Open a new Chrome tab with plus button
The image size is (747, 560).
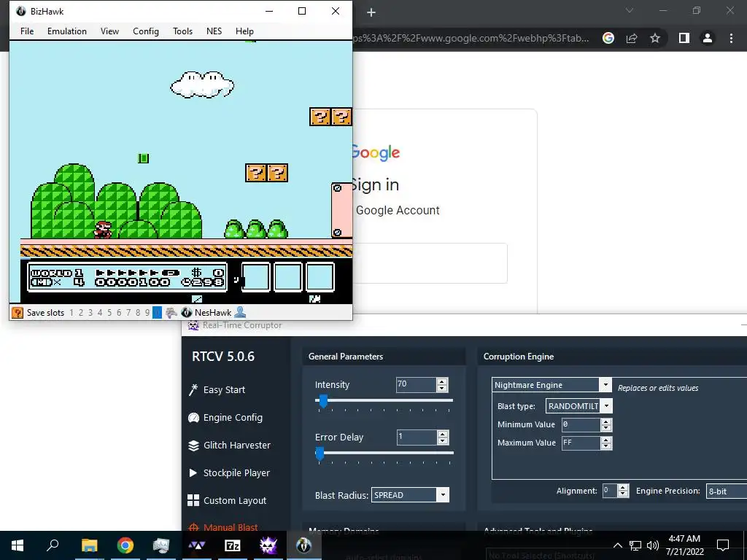[371, 12]
